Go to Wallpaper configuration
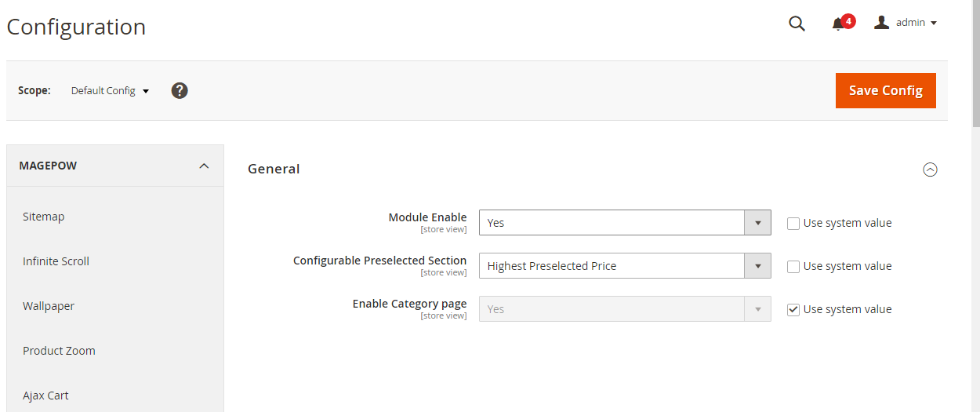This screenshot has width=980, height=412. (x=49, y=306)
